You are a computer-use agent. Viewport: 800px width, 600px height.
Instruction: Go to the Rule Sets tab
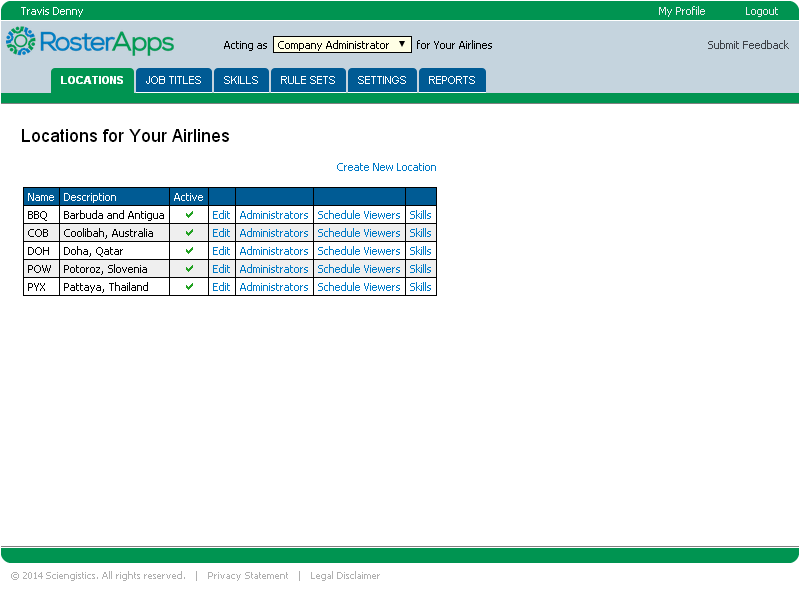tap(308, 80)
